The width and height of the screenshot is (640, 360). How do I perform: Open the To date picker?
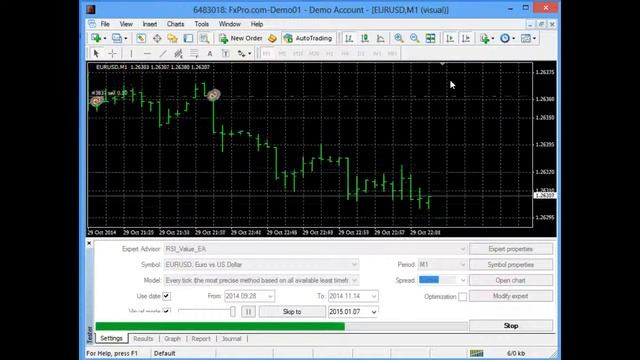(374, 296)
